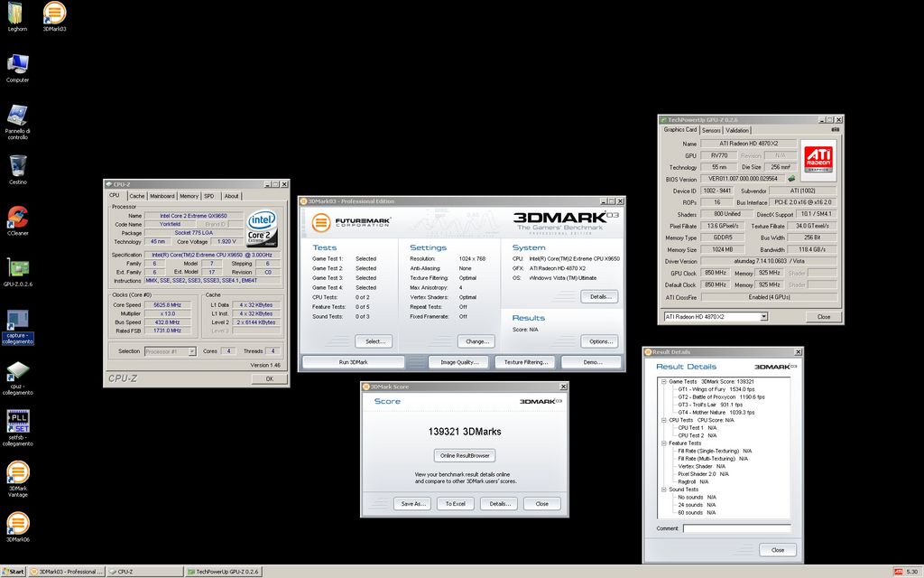The height and width of the screenshot is (578, 924).
Task: Click the Run 3DMark button
Action: [353, 362]
